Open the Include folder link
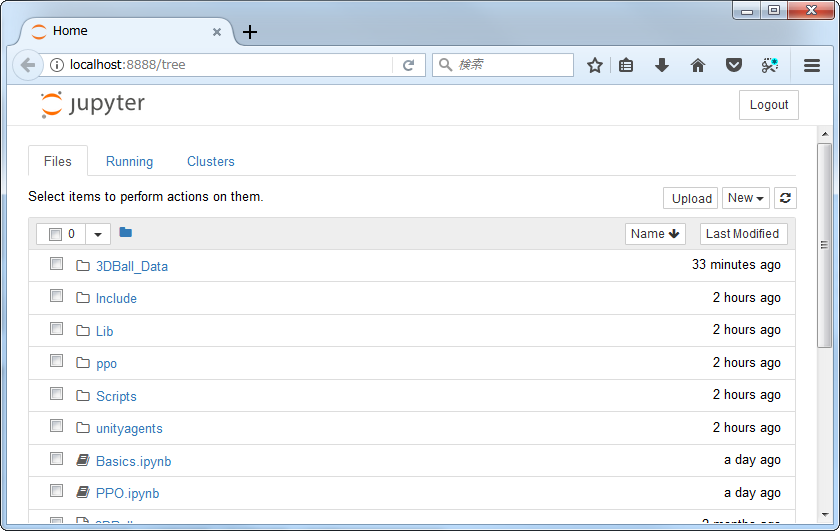 (116, 298)
